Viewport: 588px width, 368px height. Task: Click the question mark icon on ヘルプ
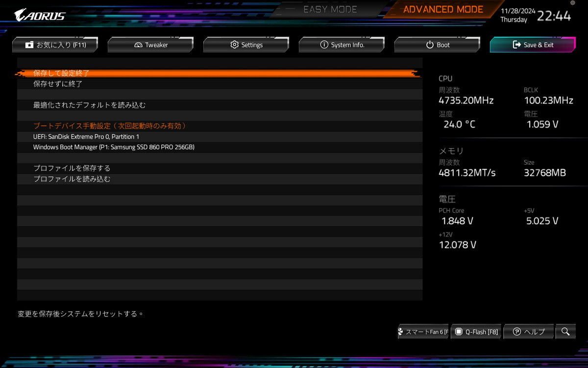pyautogui.click(x=517, y=332)
